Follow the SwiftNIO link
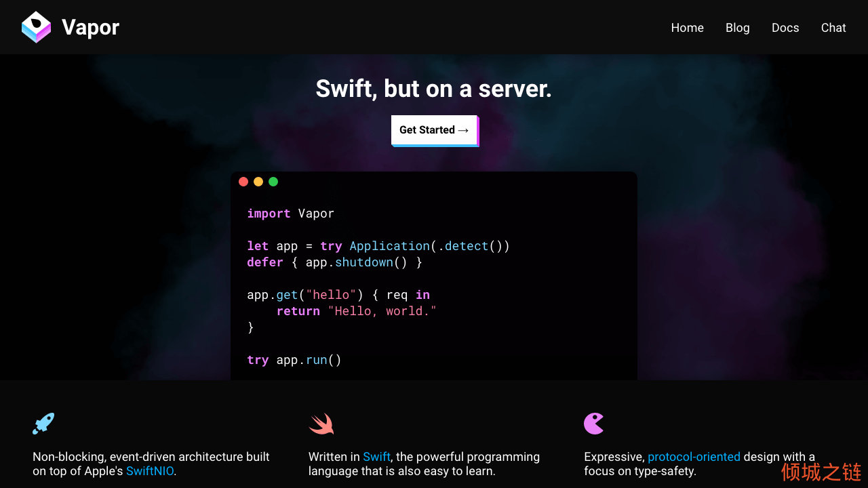 (151, 470)
